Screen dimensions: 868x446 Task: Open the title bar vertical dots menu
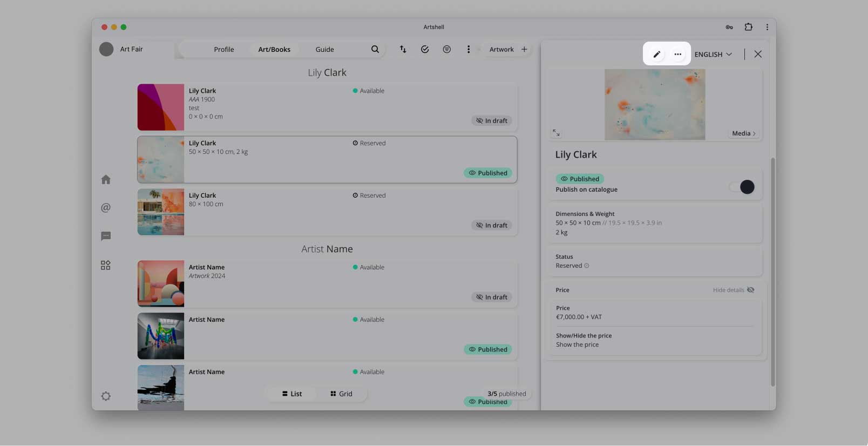coord(767,27)
